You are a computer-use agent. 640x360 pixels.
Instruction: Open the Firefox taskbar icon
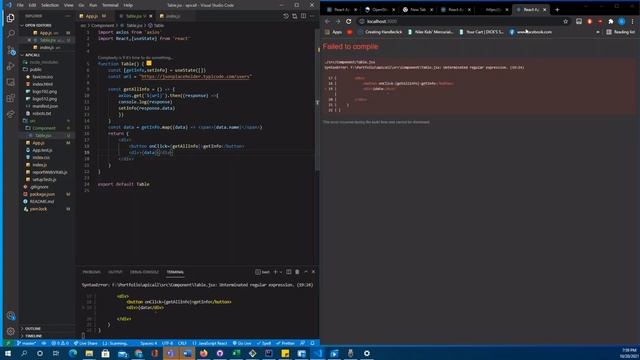click(204, 353)
